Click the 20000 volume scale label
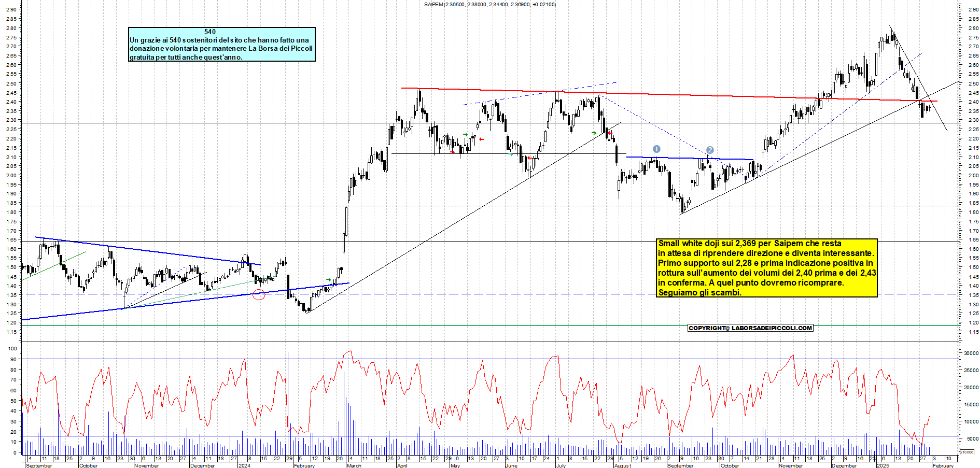This screenshot has width=980, height=468. tap(971, 388)
